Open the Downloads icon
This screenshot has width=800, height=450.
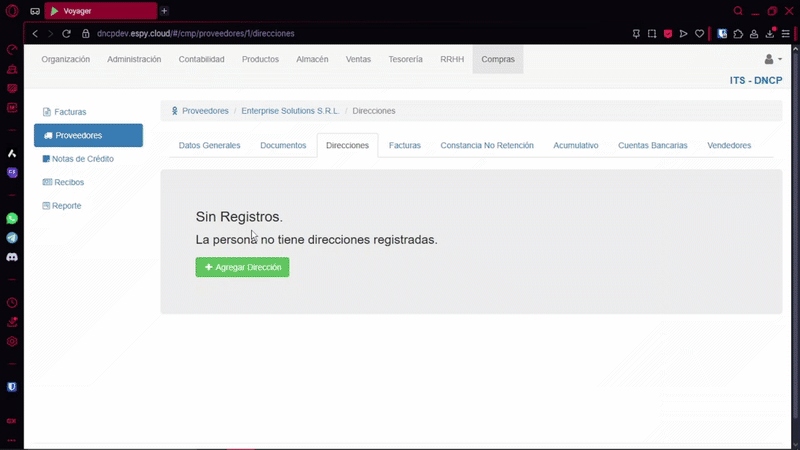click(x=770, y=34)
